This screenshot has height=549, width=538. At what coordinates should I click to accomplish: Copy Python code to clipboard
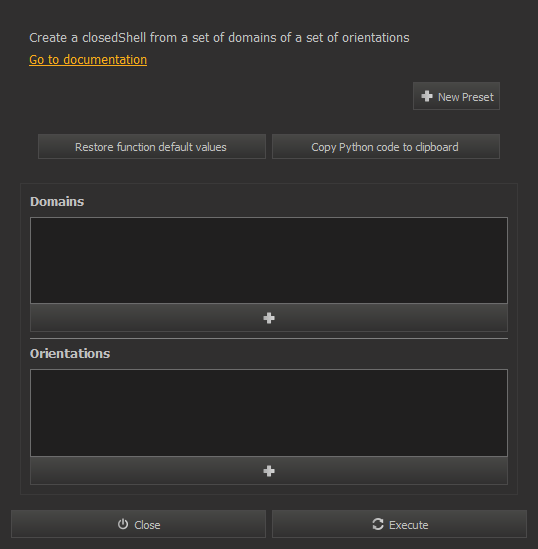tap(386, 147)
